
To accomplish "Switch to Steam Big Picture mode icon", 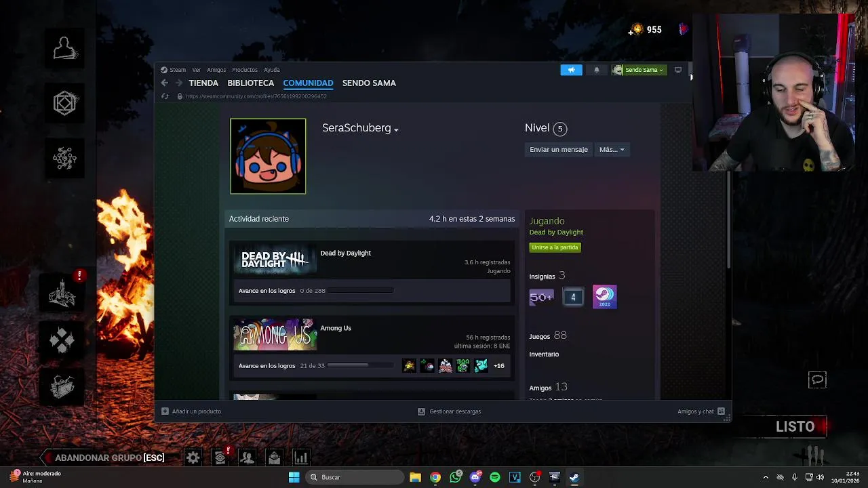I will coord(677,70).
